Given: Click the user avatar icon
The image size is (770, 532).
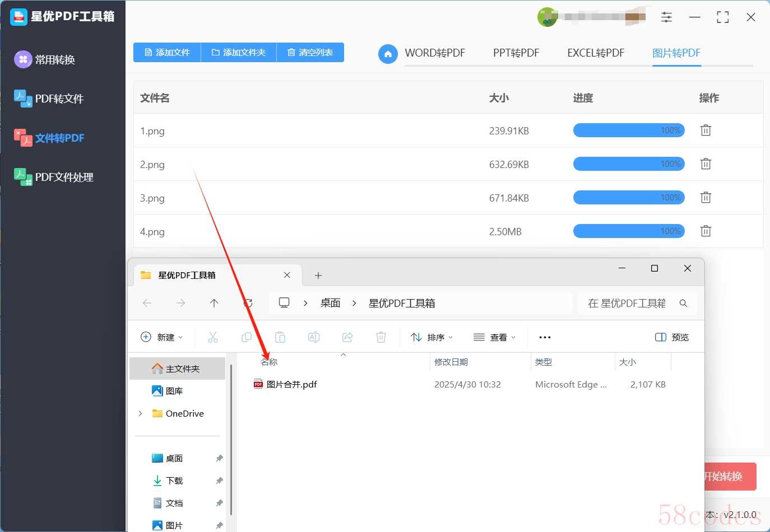Looking at the screenshot, I should tap(547, 17).
